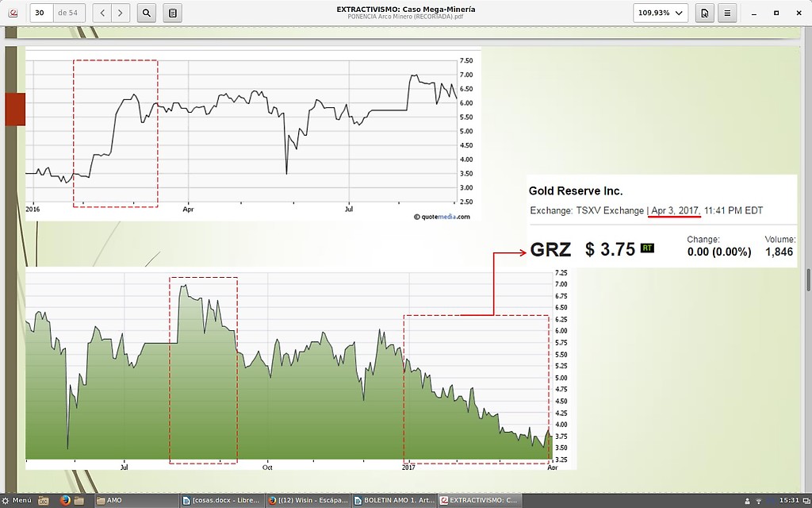
Task: Open the annotations tool
Action: 173,13
